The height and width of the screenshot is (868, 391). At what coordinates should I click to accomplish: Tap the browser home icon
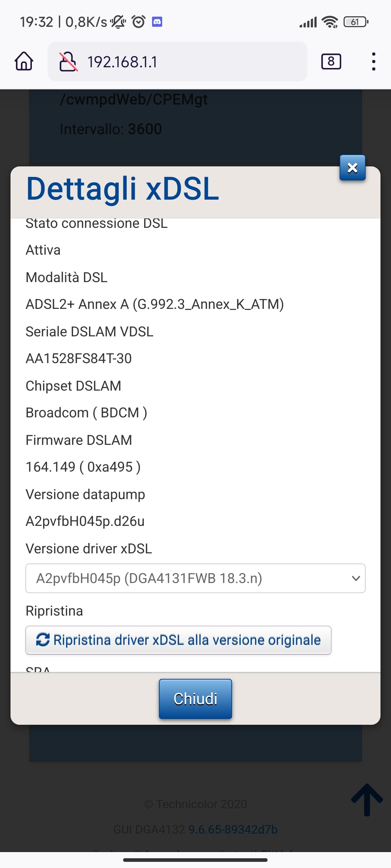click(x=24, y=61)
